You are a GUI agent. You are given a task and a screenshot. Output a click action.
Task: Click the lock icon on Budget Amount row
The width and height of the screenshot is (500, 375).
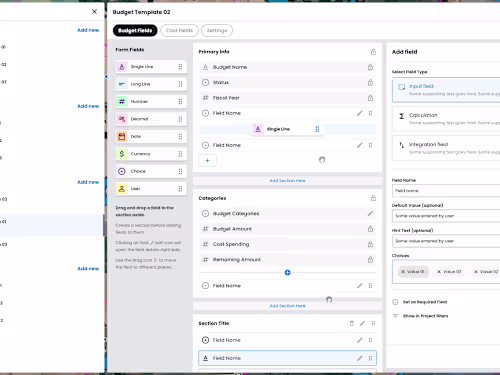(x=370, y=229)
